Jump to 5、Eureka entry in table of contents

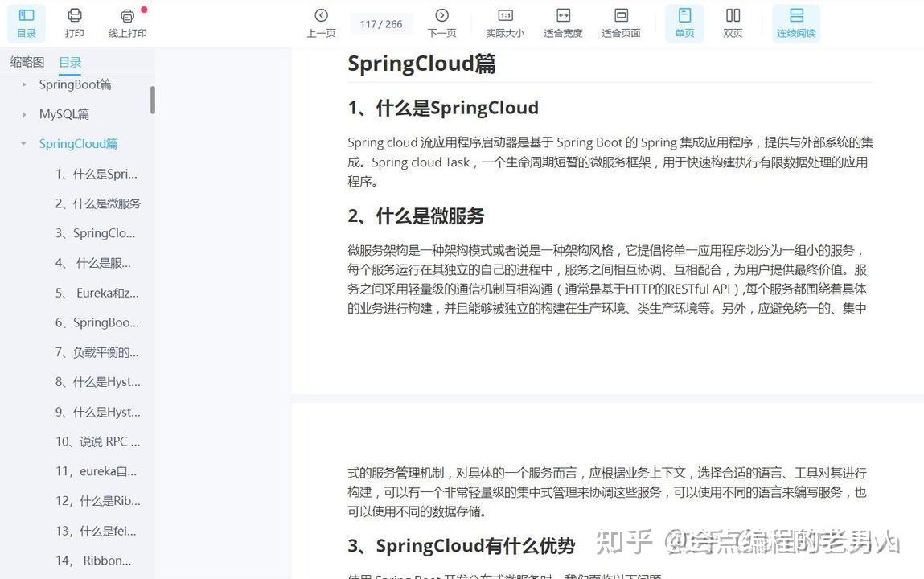(97, 293)
